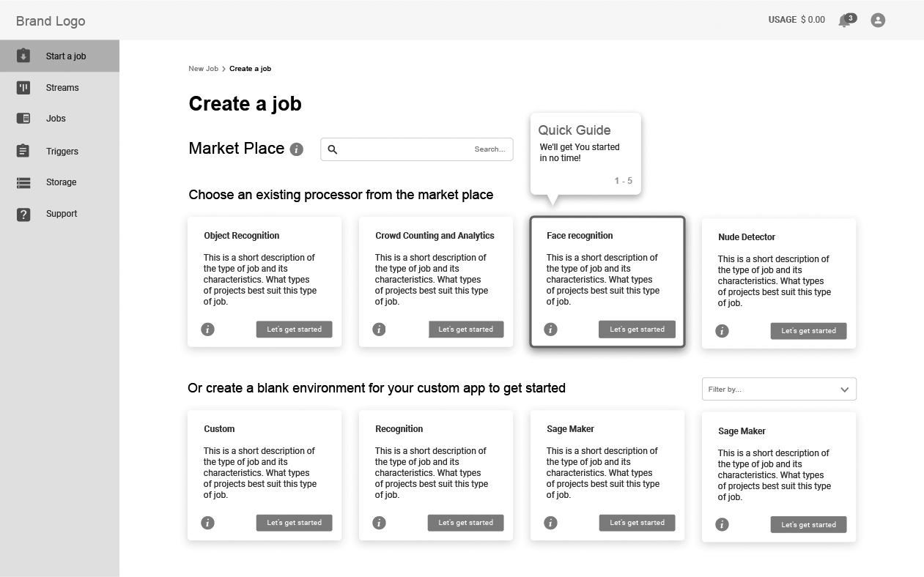
Task: Click the Face recognition card info icon
Action: point(551,330)
